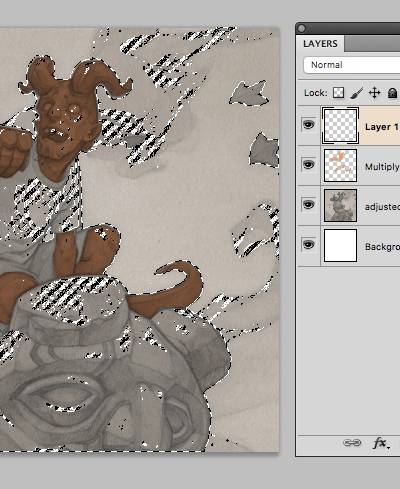Select the Layer 1 thumbnail
Image resolution: width=400 pixels, height=489 pixels.
click(x=340, y=126)
